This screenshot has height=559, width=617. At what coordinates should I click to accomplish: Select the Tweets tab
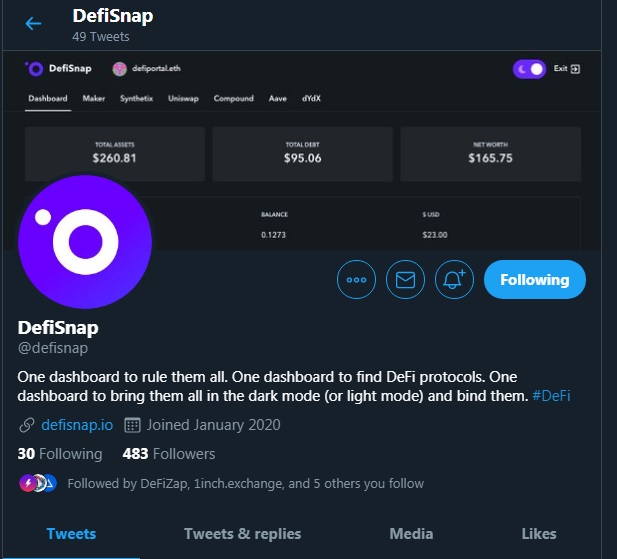point(71,534)
